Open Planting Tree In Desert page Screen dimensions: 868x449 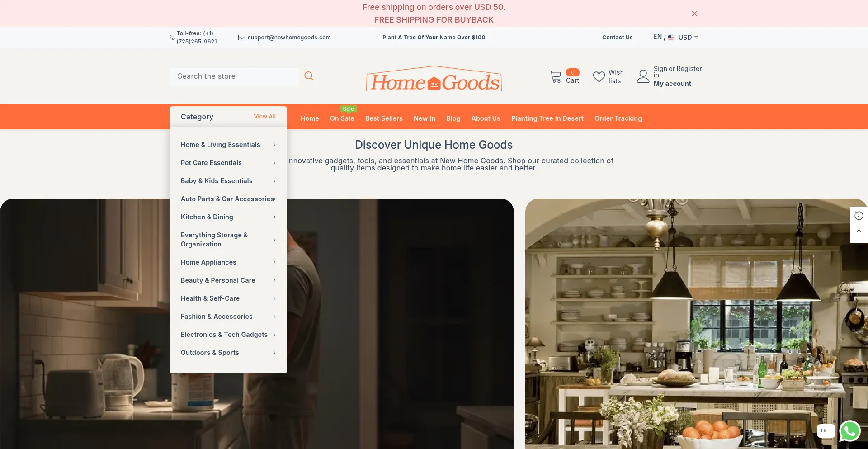coord(547,118)
